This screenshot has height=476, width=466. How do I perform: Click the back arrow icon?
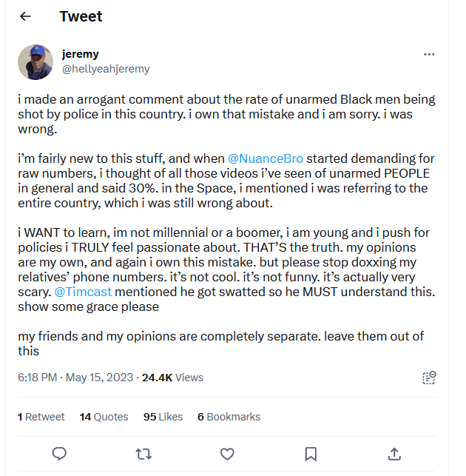point(26,16)
